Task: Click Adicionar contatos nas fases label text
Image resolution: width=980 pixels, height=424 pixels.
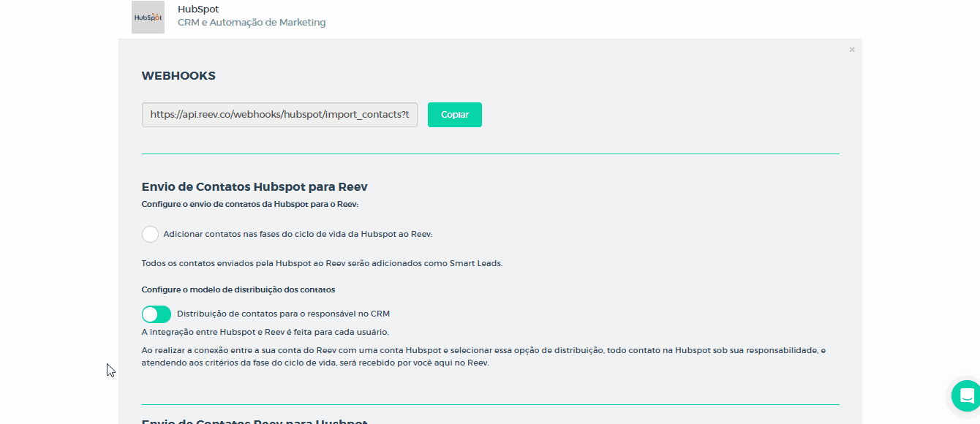Action: coord(298,234)
